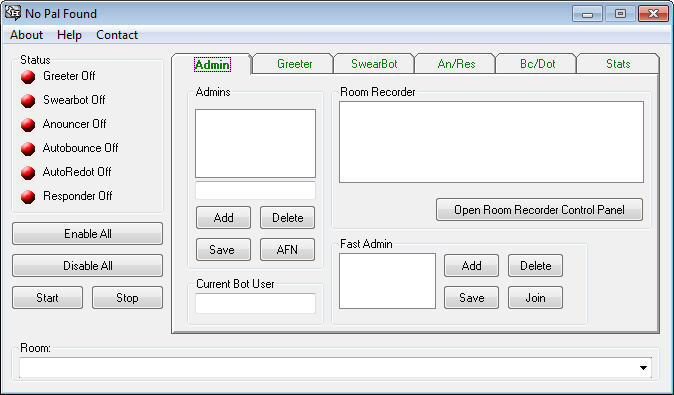Click the Swearbot Off red status light

(28, 101)
